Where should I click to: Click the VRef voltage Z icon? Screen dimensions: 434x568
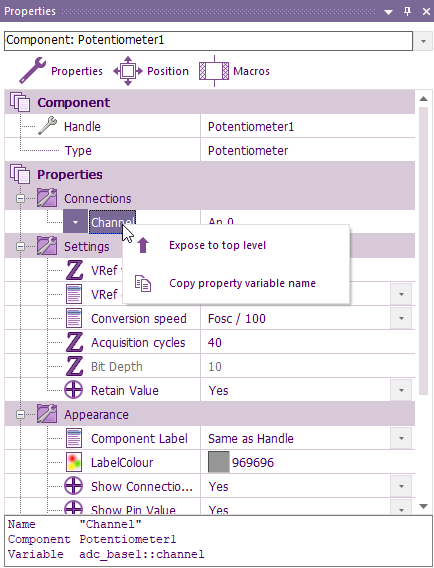(74, 270)
